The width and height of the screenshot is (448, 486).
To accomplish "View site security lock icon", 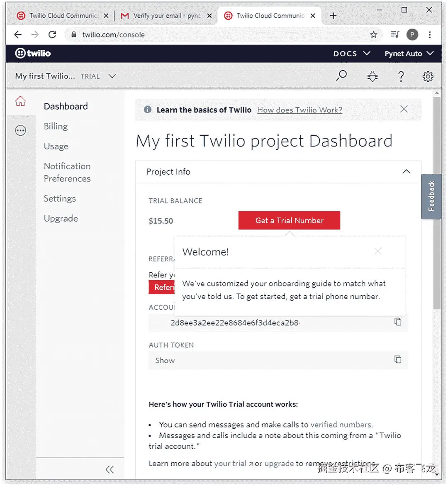I will point(74,34).
